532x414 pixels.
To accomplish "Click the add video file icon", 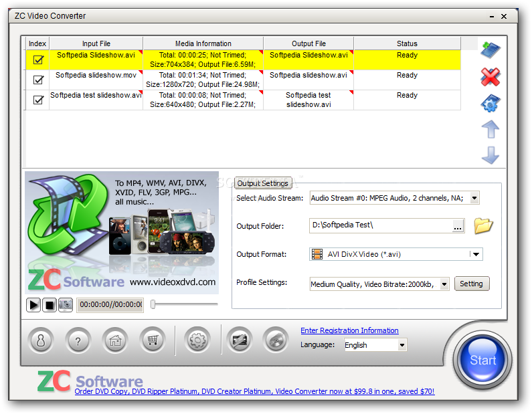I will pos(491,50).
